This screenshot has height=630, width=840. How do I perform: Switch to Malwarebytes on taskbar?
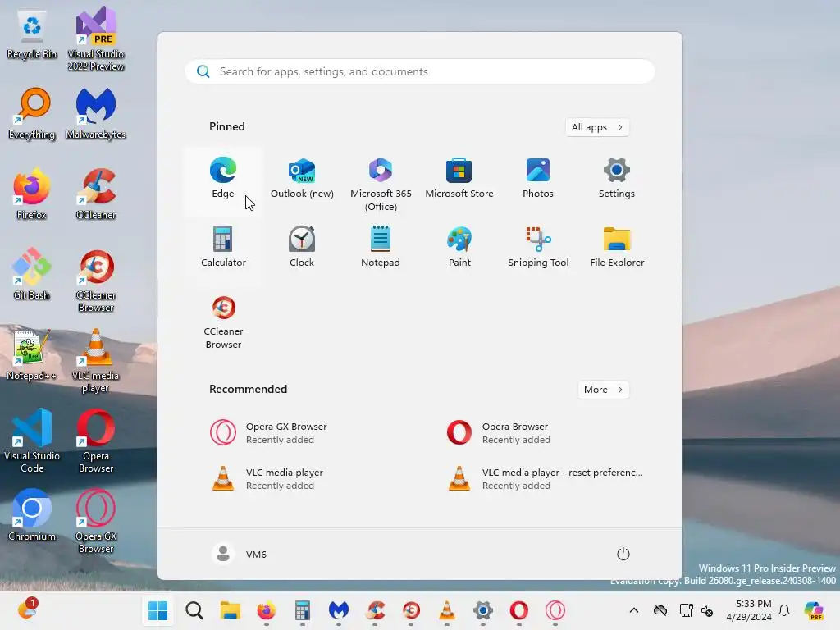point(339,610)
